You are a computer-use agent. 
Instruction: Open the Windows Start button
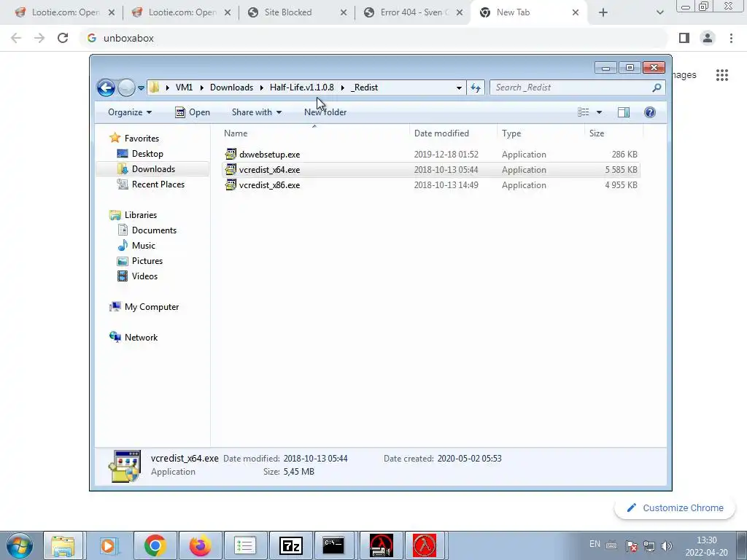pyautogui.click(x=19, y=545)
